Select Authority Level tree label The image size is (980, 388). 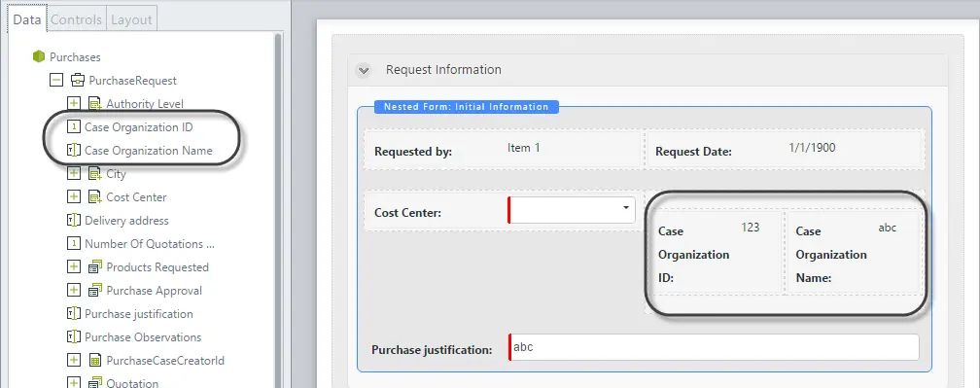[x=145, y=104]
